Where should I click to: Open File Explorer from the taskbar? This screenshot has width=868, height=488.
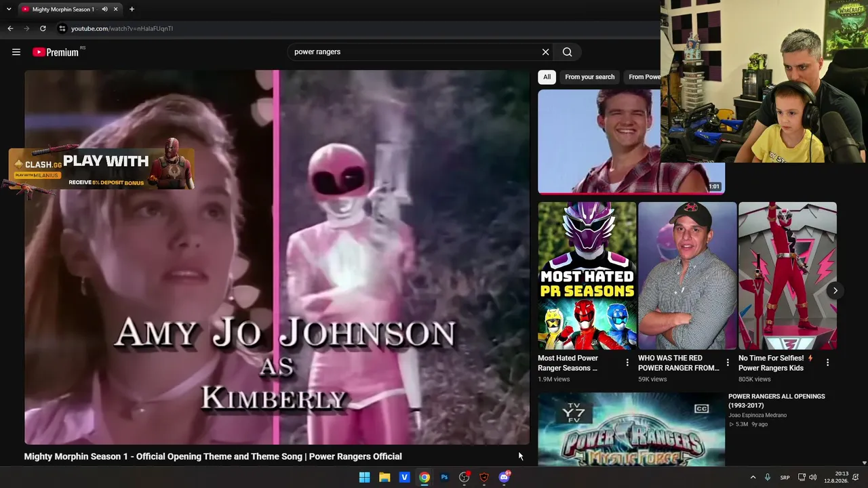click(384, 477)
